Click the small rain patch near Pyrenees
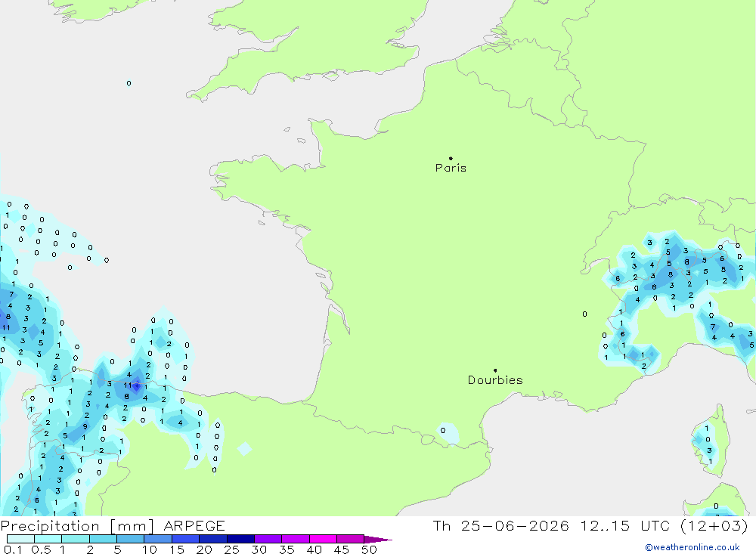The height and width of the screenshot is (554, 756). 448,433
